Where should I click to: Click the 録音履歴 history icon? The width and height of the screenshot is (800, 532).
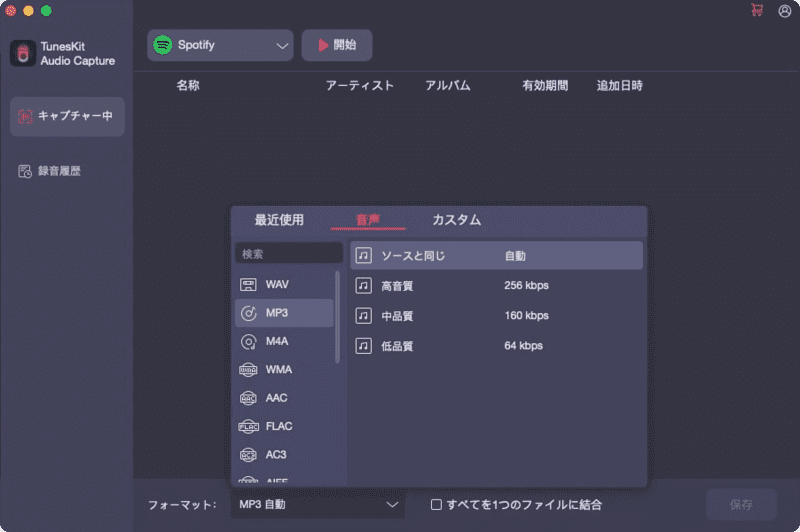25,171
